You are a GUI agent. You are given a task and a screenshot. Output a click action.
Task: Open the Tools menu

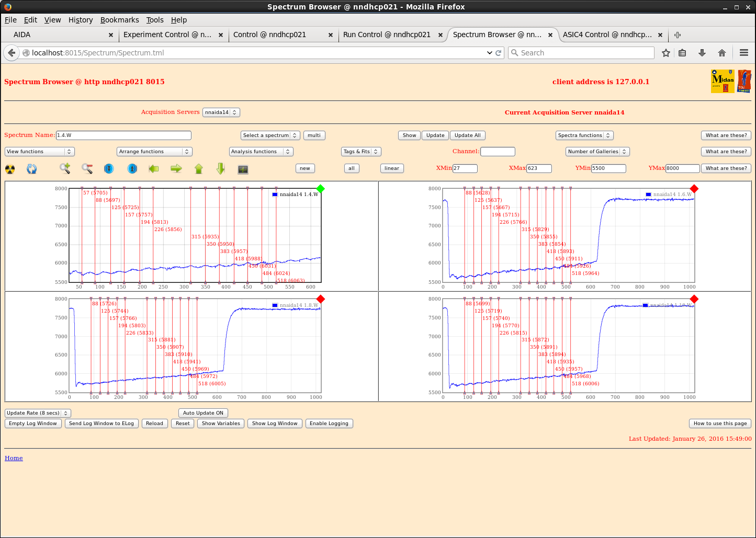pos(155,20)
